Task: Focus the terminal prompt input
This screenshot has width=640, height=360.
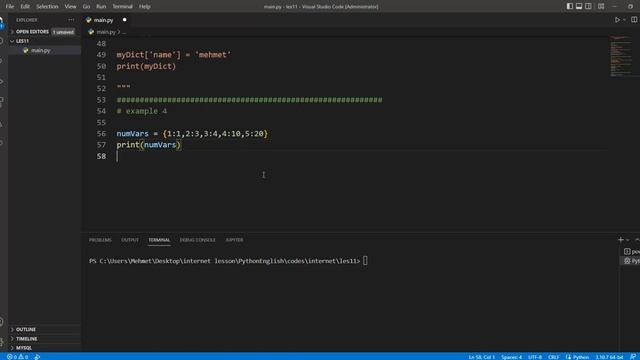Action: [365, 261]
